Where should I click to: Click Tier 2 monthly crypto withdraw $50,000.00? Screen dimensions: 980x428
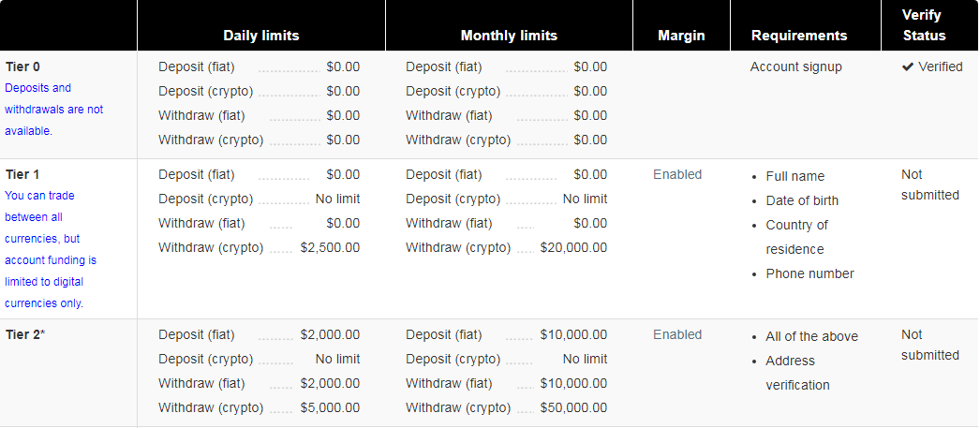pyautogui.click(x=573, y=407)
